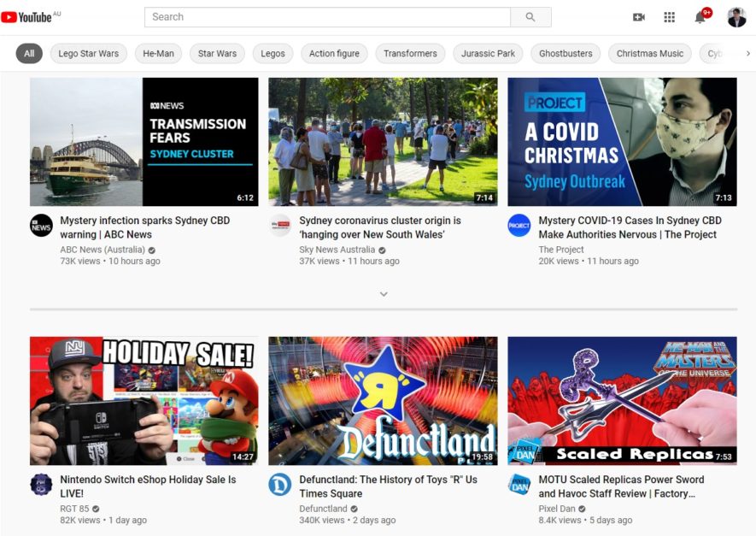Open the notifications bell
This screenshot has width=756, height=536.
[700, 17]
